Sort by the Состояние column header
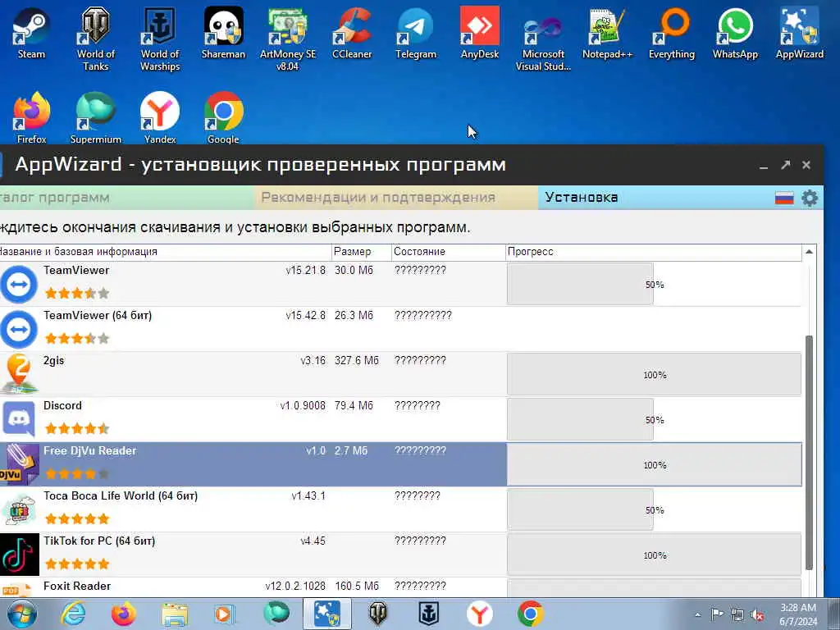This screenshot has width=840, height=630. [449, 252]
